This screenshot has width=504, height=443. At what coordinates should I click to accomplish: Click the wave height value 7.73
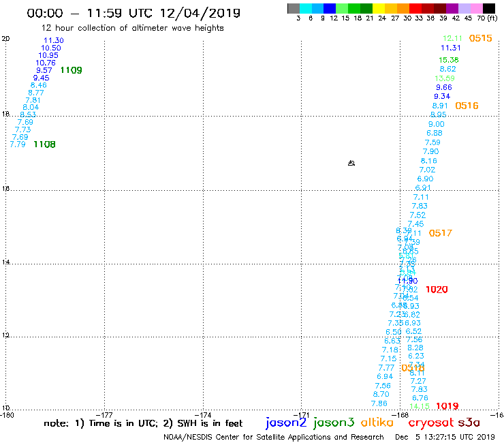click(23, 129)
